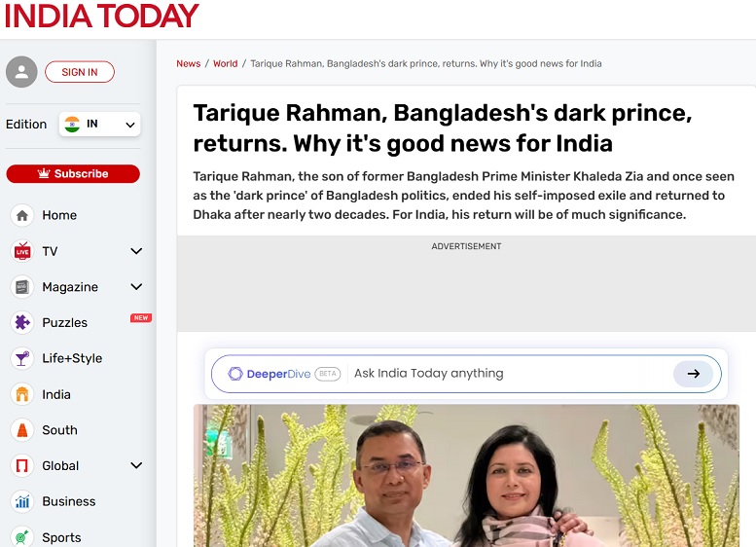
Task: Open Life+Style cocktail glass icon
Action: (22, 358)
